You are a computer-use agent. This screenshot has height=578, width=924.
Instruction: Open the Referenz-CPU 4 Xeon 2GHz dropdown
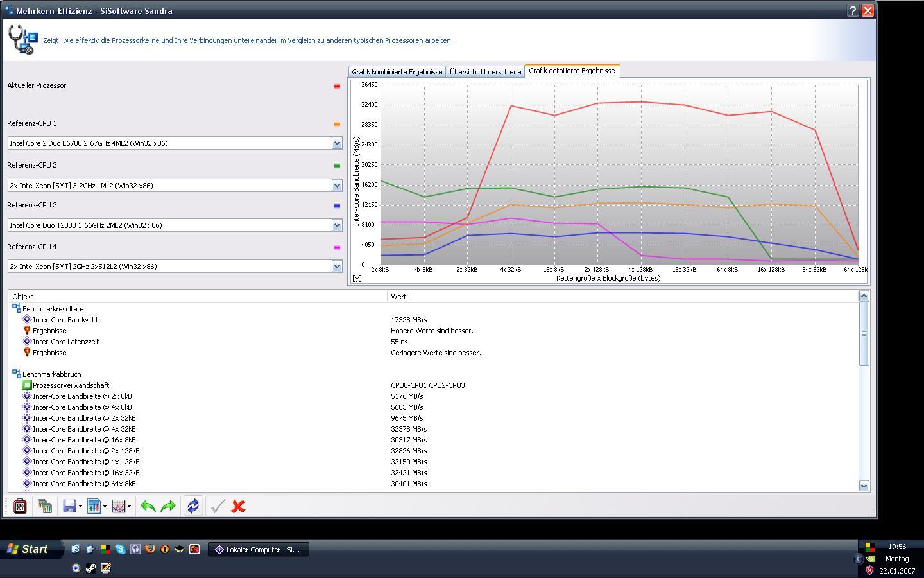[x=337, y=267]
